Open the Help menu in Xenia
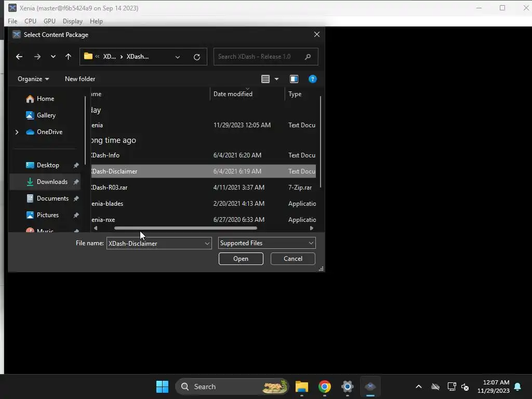The height and width of the screenshot is (399, 532). tap(96, 21)
